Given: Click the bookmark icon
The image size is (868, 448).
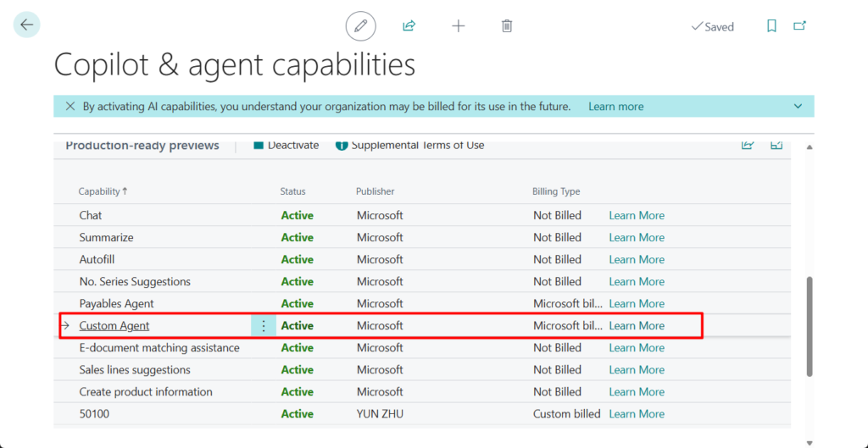Looking at the screenshot, I should (x=771, y=26).
